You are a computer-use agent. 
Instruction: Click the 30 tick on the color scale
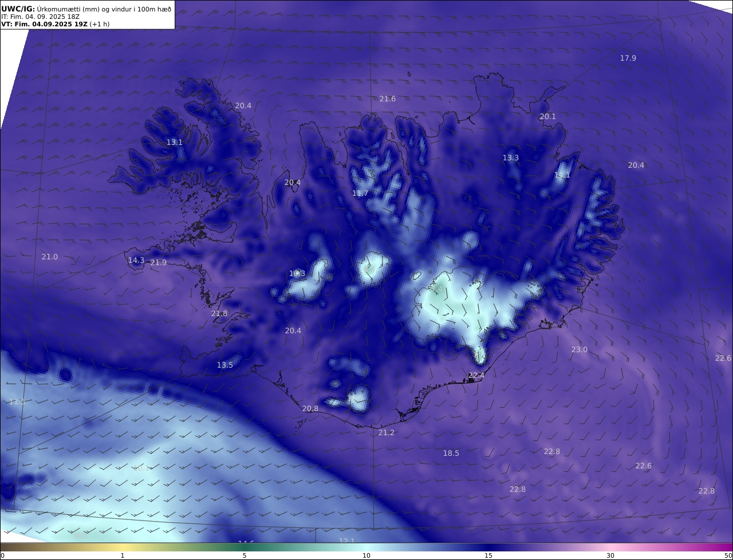(610, 555)
